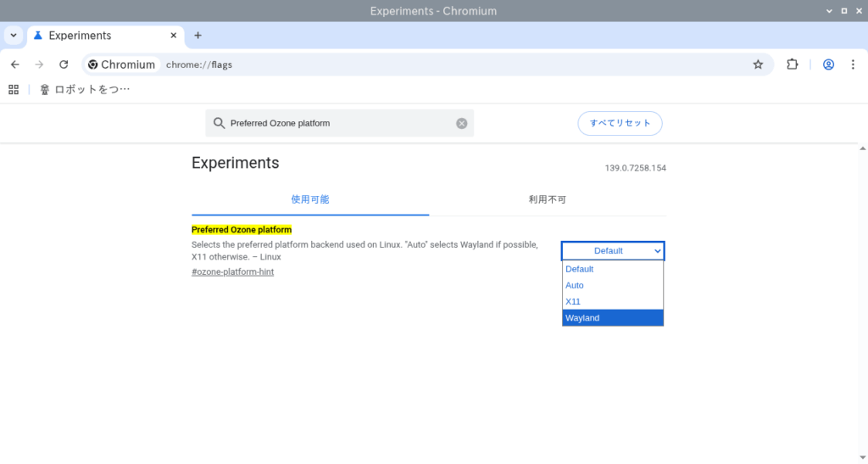Screen dimensions: 868x464
Task: Reload the chrome://flags page
Action: click(64, 64)
